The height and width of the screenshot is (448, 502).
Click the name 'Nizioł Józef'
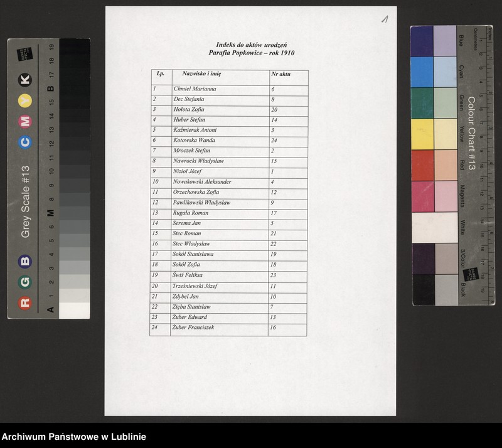pos(187,171)
